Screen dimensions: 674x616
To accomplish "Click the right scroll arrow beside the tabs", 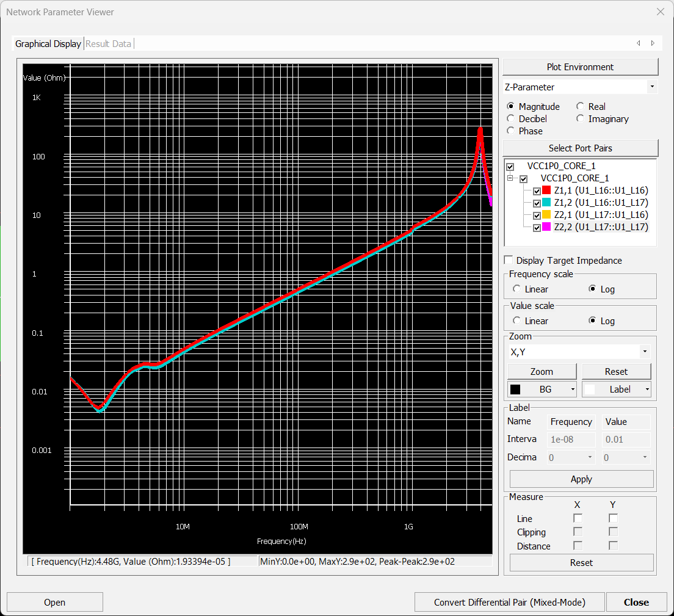I will (x=653, y=43).
